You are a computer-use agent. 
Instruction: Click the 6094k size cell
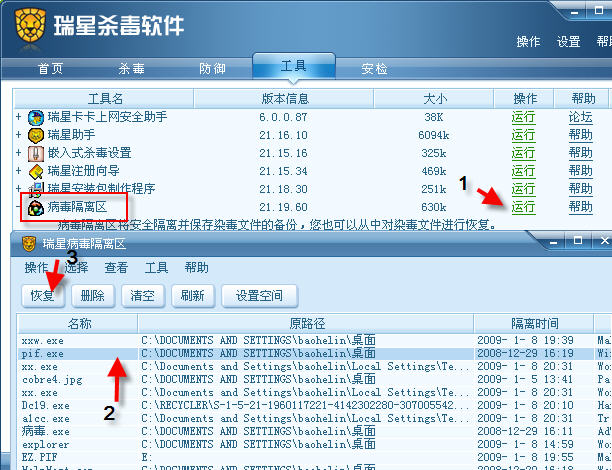coord(434,135)
